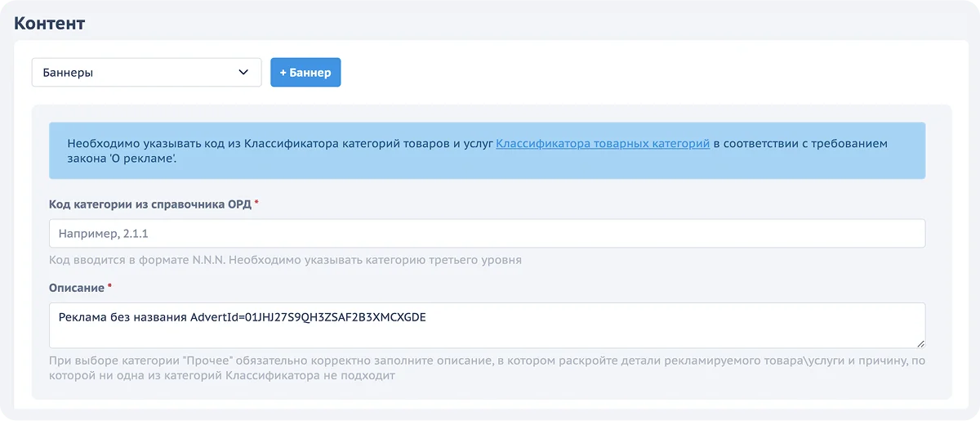The width and height of the screenshot is (980, 421).
Task: Click the Контент section heading
Action: pyautogui.click(x=50, y=23)
